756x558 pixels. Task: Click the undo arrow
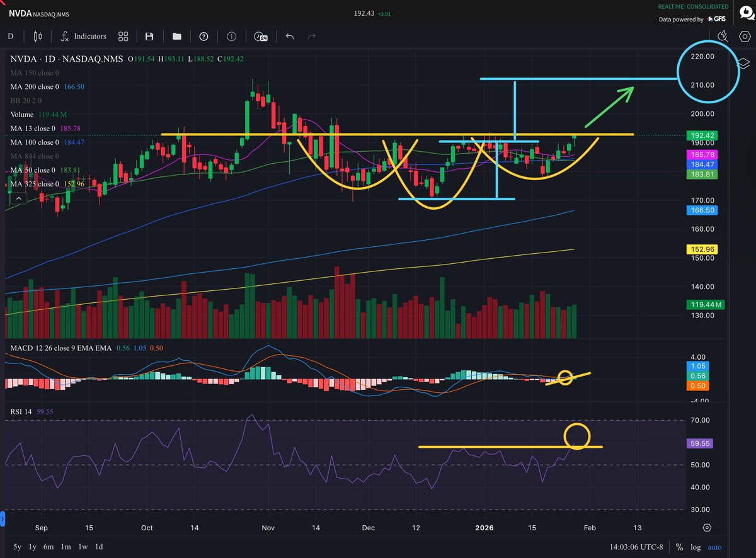pyautogui.click(x=289, y=36)
